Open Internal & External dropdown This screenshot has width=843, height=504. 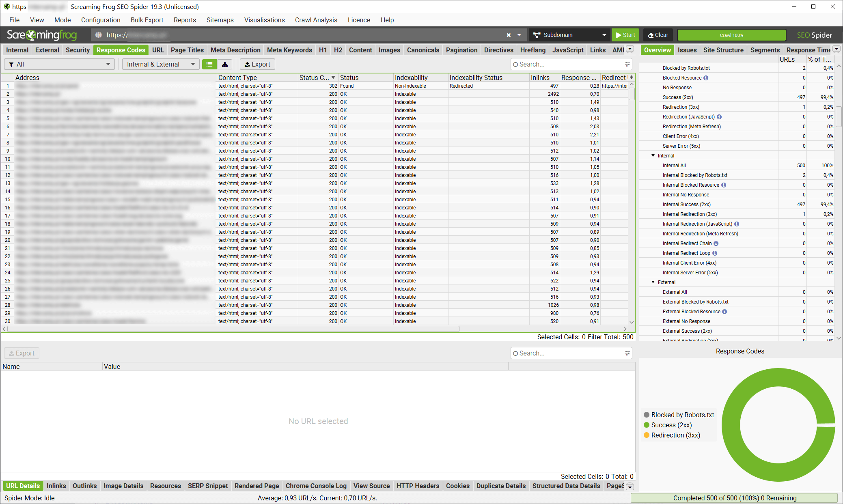pyautogui.click(x=160, y=65)
